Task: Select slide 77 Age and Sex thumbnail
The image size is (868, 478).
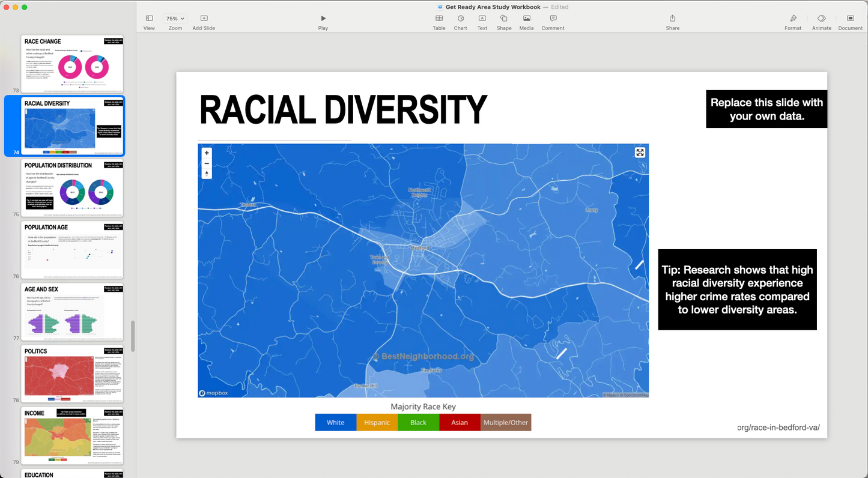Action: [x=73, y=312]
